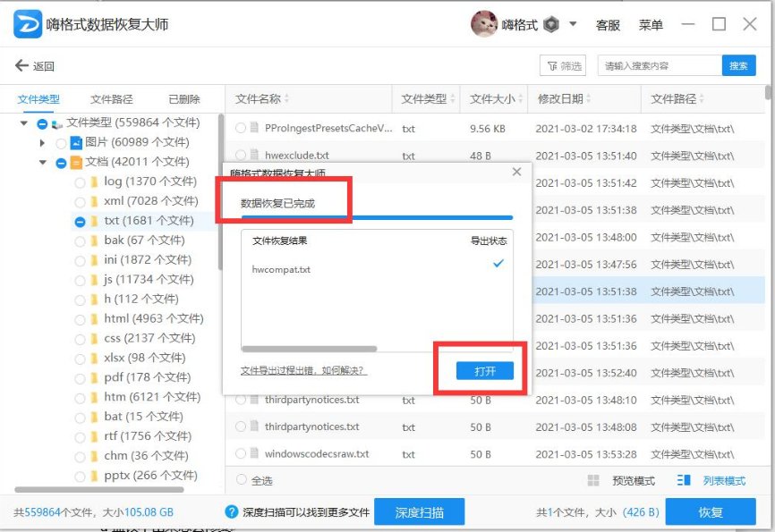This screenshot has height=532, width=775.
Task: Focus the search content input field
Action: click(x=660, y=65)
